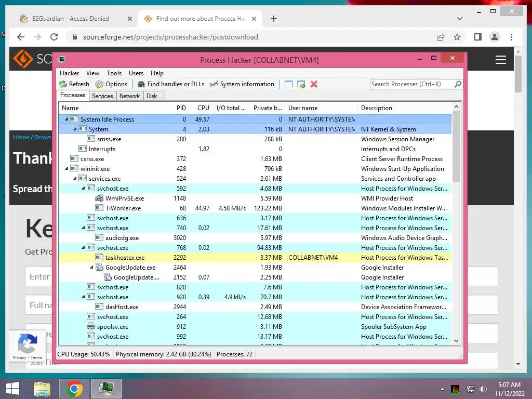Viewport: 532px width, 399px height.
Task: Open System information graph window
Action: 242,84
